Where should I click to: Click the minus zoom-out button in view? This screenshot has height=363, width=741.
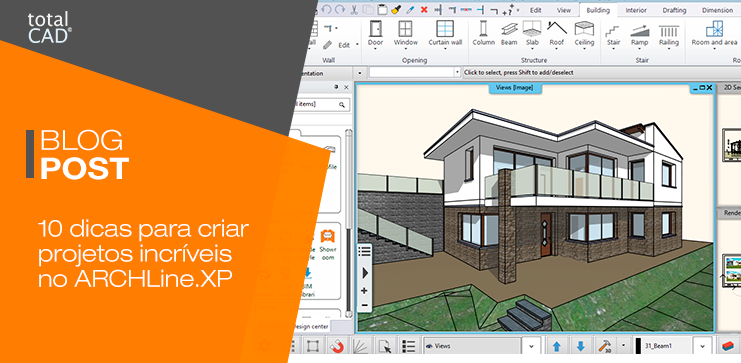pos(364,305)
